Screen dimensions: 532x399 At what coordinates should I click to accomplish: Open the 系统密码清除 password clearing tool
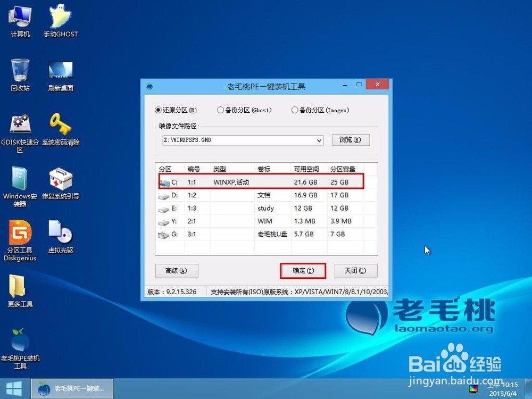pyautogui.click(x=60, y=125)
